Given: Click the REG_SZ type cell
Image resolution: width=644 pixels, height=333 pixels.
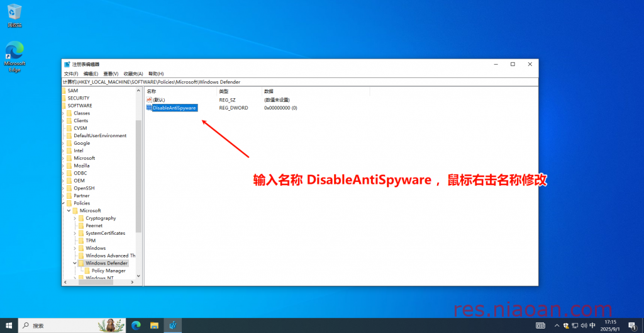Looking at the screenshot, I should click(227, 100).
